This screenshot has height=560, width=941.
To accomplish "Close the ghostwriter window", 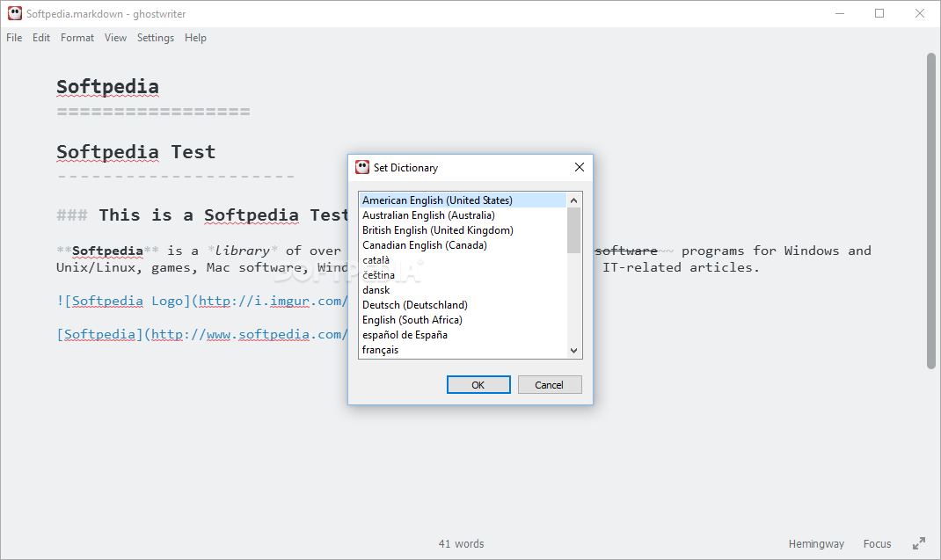I will click(919, 13).
